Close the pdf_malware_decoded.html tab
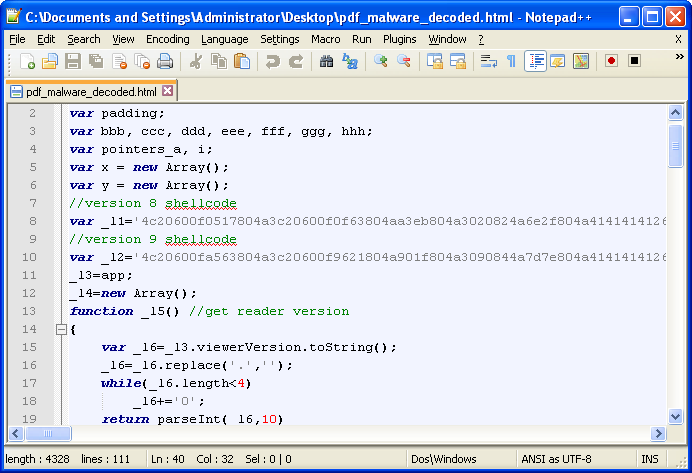 [x=167, y=91]
